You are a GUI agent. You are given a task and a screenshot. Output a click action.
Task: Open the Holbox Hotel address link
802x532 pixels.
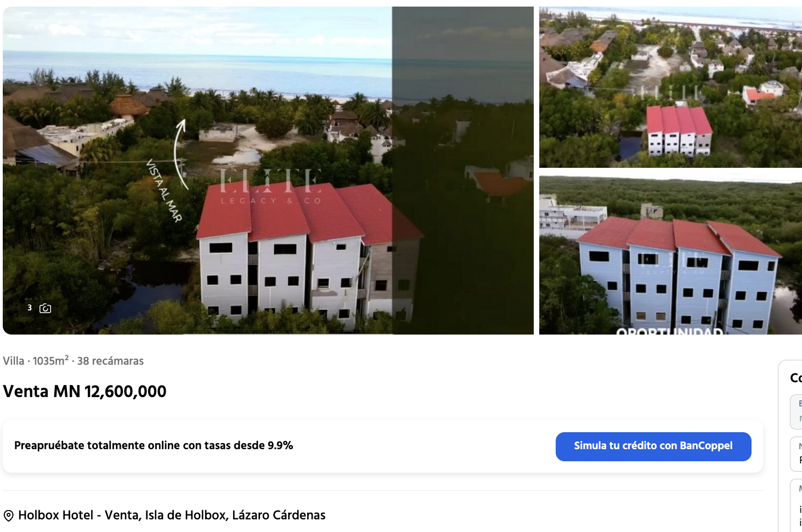[172, 515]
